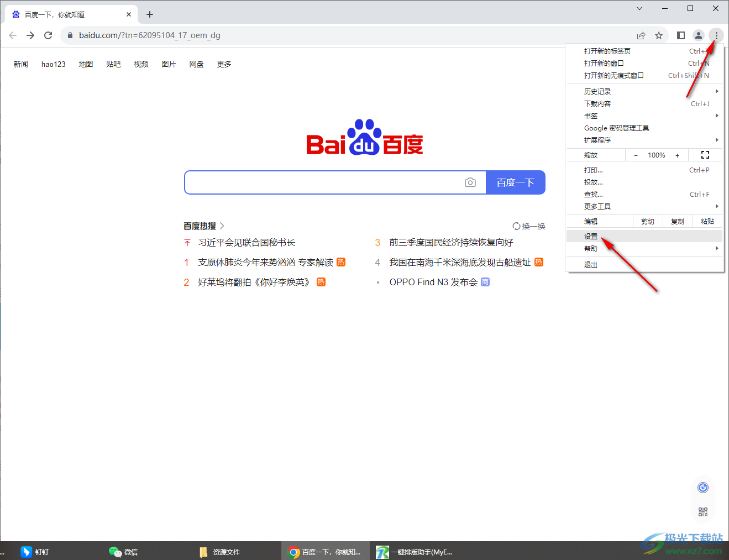
Task: Click the floating assistant round icon
Action: tap(703, 488)
